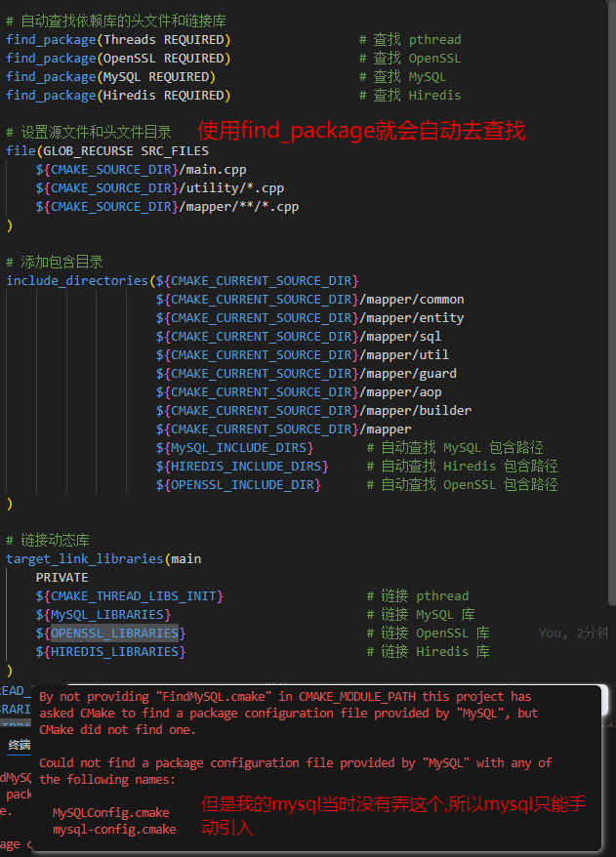The image size is (616, 857).
Task: Click mysql-config.cmake in the error message
Action: click(x=114, y=829)
